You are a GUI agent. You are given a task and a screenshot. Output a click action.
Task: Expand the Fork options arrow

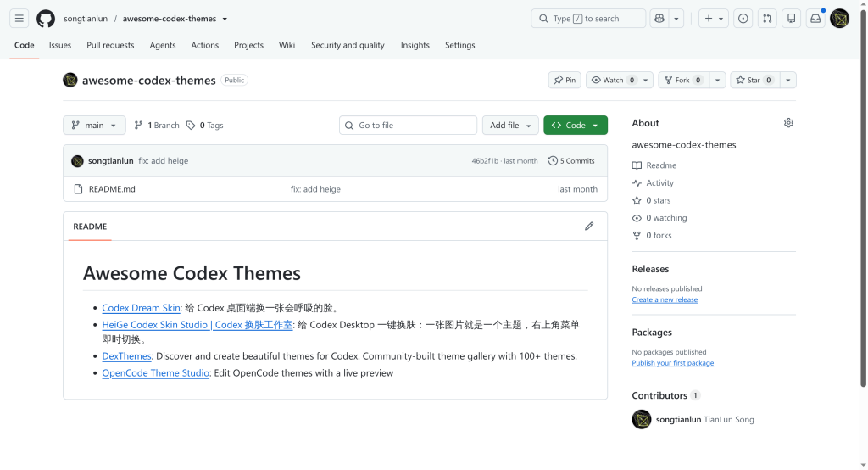(x=717, y=80)
